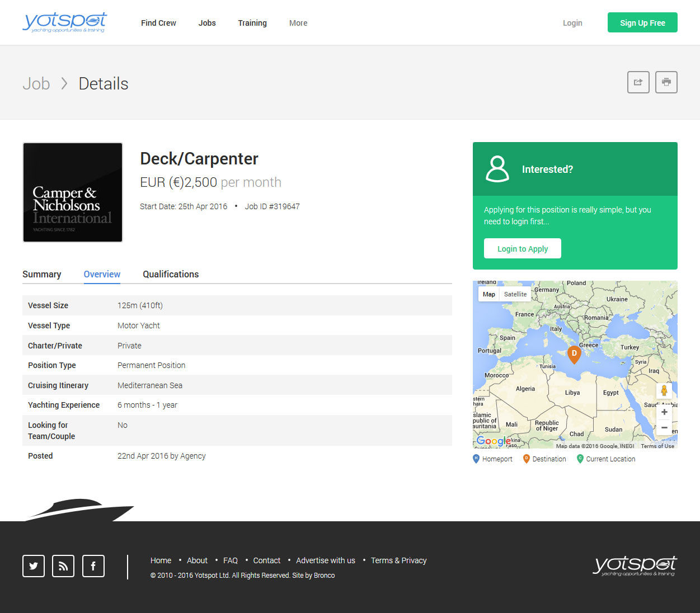
Task: Click the Job ID #319647 text
Action: [273, 206]
